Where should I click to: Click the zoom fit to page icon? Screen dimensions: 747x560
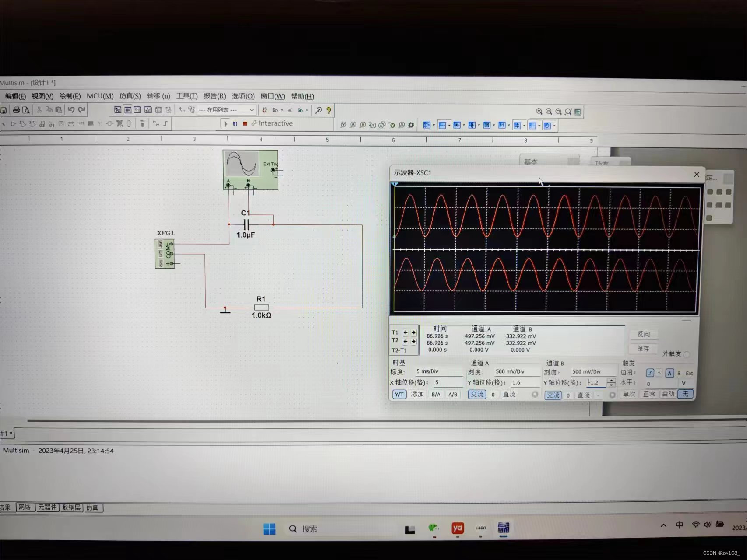(568, 112)
